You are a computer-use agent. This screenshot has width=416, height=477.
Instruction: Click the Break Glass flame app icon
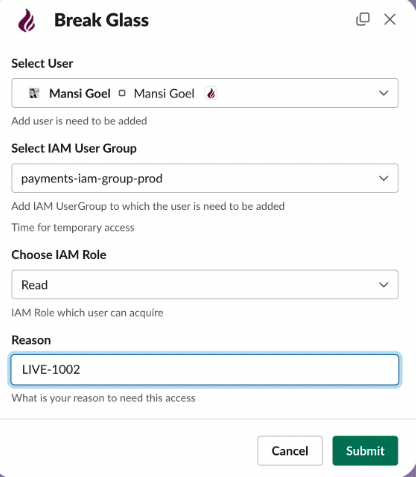tap(26, 20)
